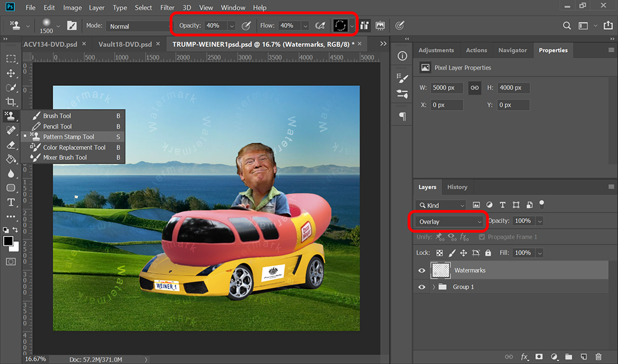Create a new layer using the Layers panel icon

[583, 357]
